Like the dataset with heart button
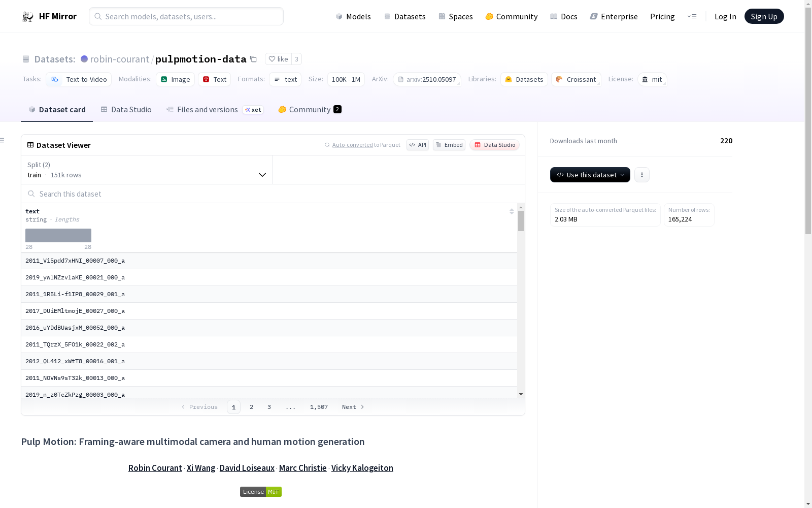This screenshot has width=812, height=508. [278, 59]
